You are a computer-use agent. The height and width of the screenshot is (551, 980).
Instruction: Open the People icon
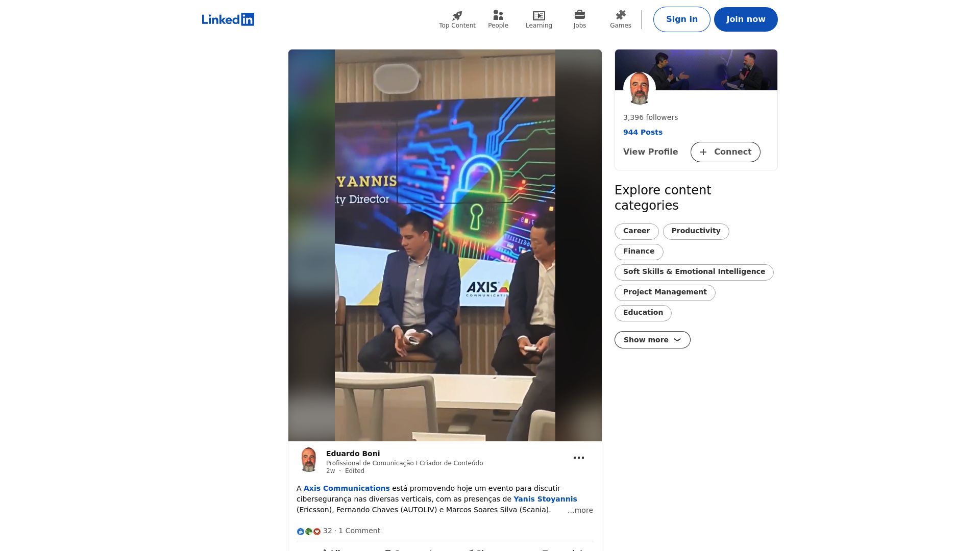(498, 15)
